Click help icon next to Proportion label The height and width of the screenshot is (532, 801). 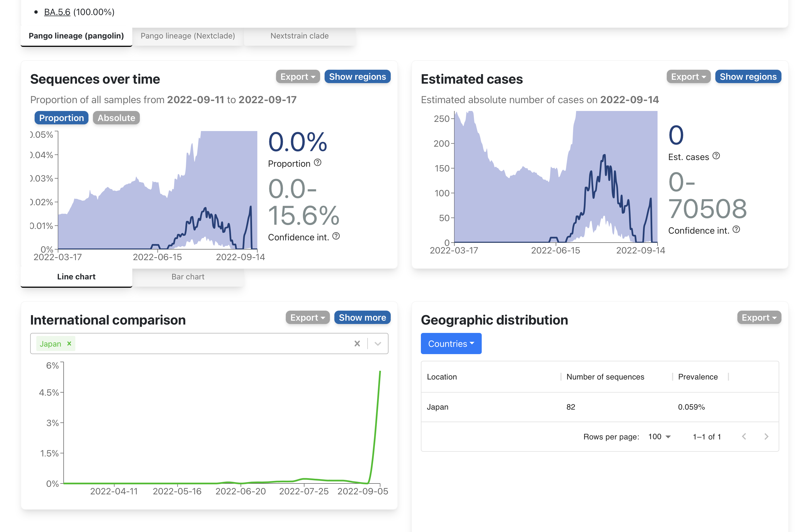318,163
